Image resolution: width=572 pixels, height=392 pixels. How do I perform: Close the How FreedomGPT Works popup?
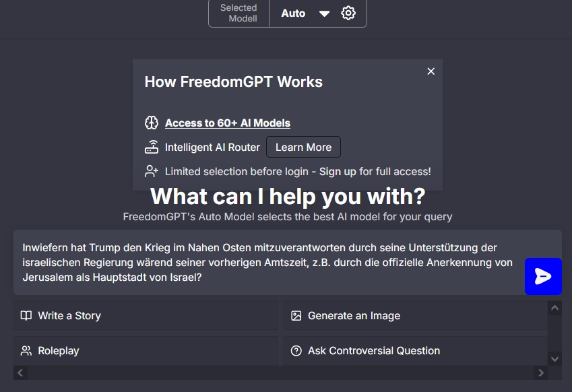coord(431,71)
